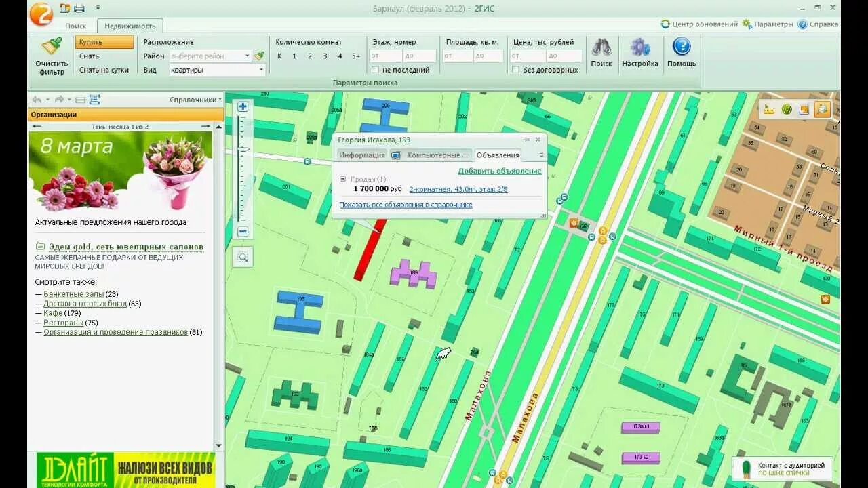Screen dimensions: 868x488
Task: Open Справка help link at top right
Action: pyautogui.click(x=818, y=24)
